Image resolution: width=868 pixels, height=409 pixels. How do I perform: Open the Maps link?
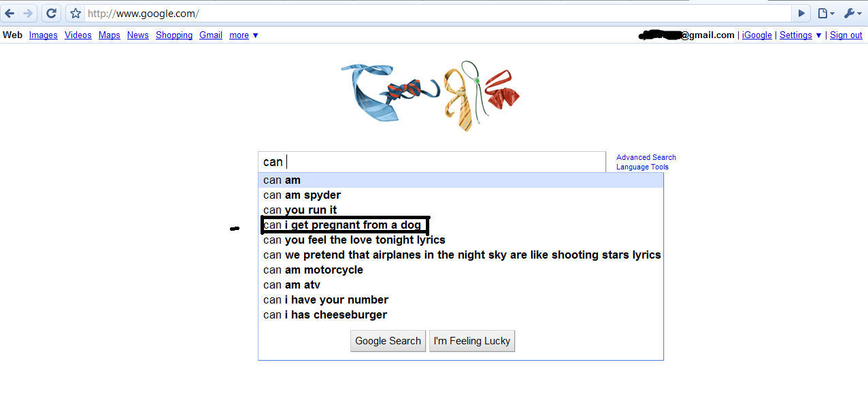point(110,35)
